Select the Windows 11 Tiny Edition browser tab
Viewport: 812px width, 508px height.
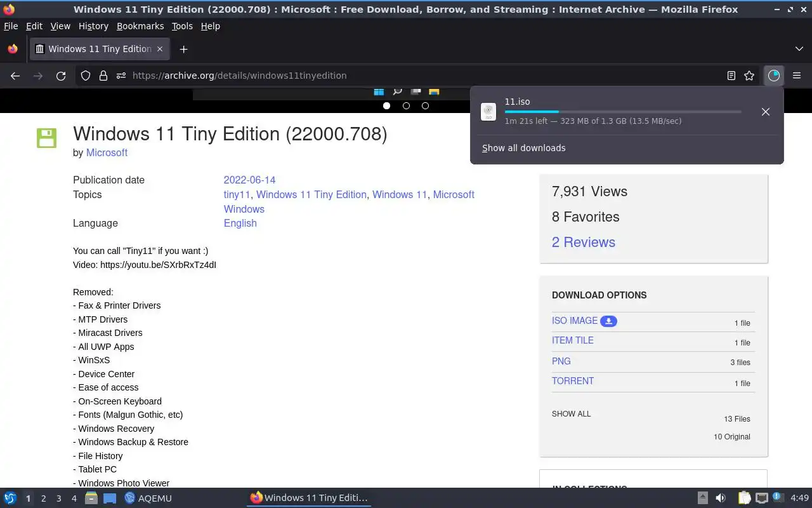pyautogui.click(x=100, y=49)
